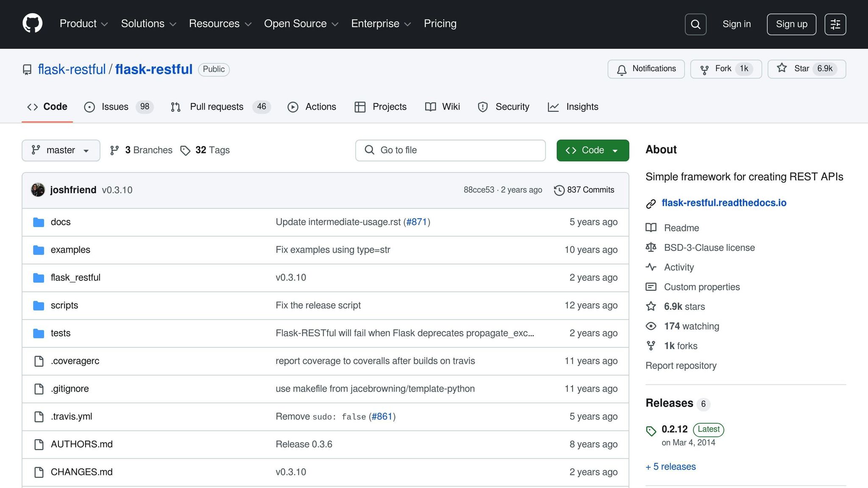
Task: Open the Releases heading link
Action: click(669, 403)
